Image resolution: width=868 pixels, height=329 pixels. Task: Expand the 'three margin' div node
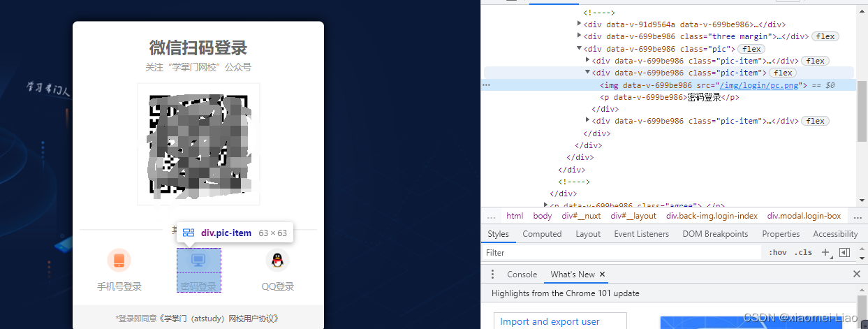[x=580, y=36]
